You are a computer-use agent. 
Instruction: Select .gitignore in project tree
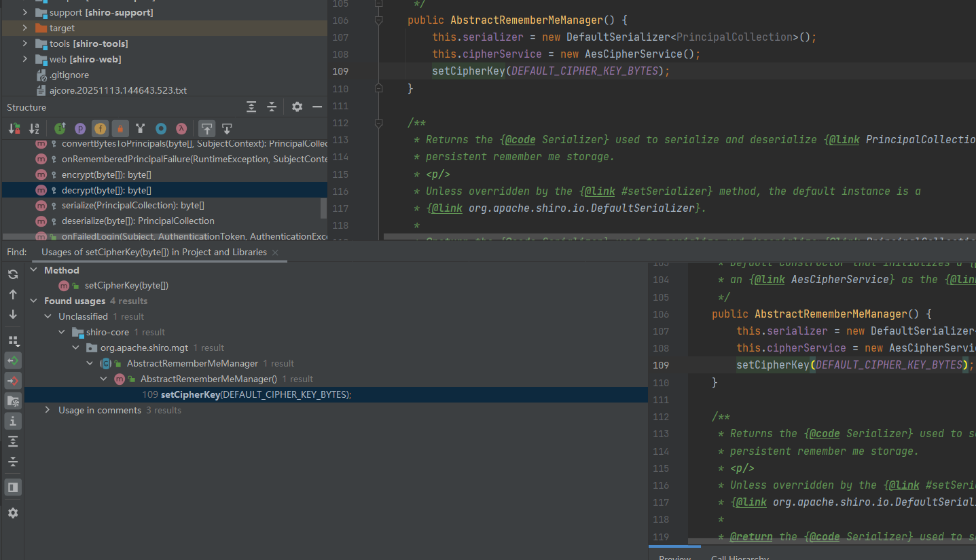point(69,75)
